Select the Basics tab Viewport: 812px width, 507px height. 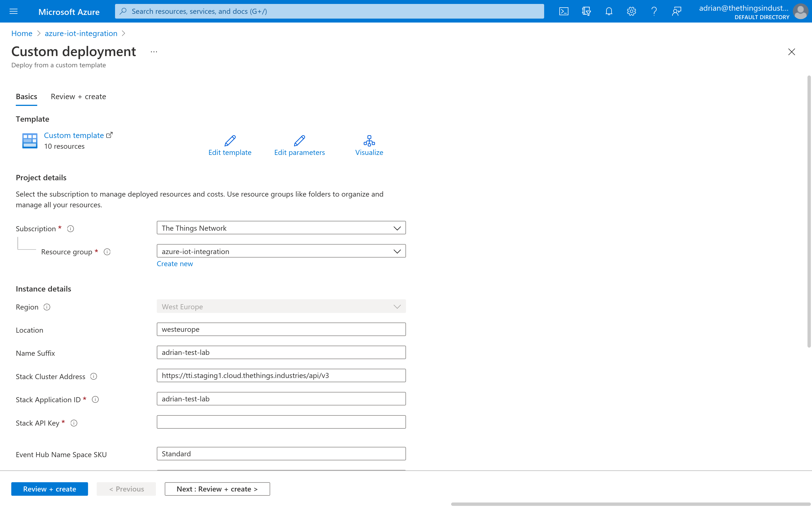[26, 96]
